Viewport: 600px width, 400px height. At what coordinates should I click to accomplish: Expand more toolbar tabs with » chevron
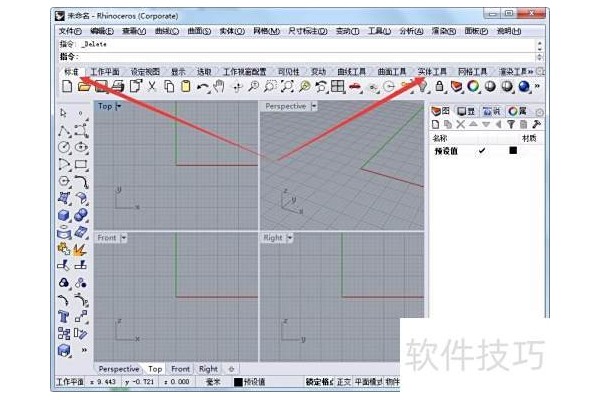pos(530,72)
